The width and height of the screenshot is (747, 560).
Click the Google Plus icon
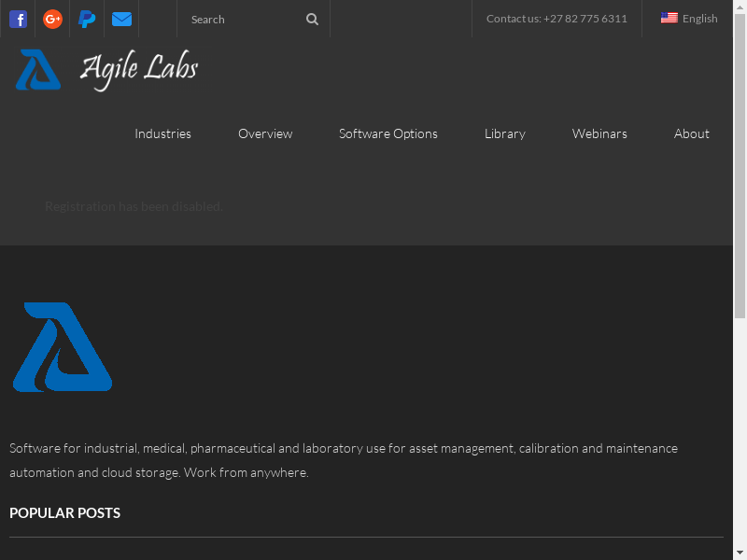click(x=53, y=19)
